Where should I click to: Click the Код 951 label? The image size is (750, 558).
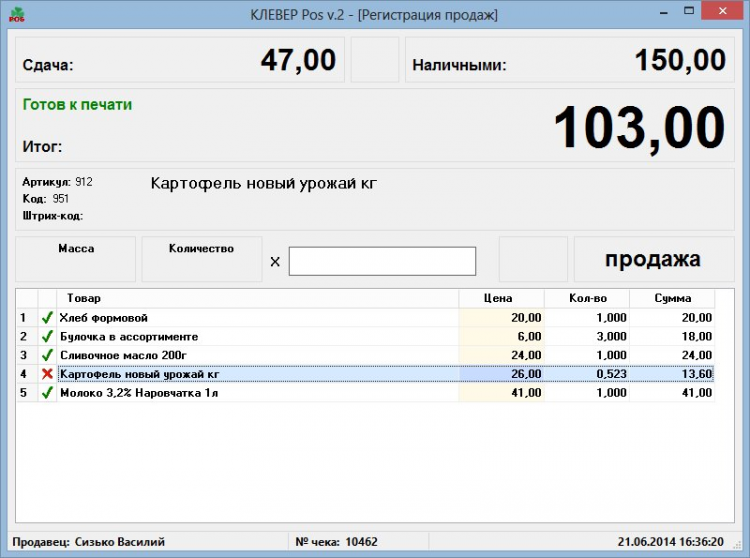pos(45,199)
